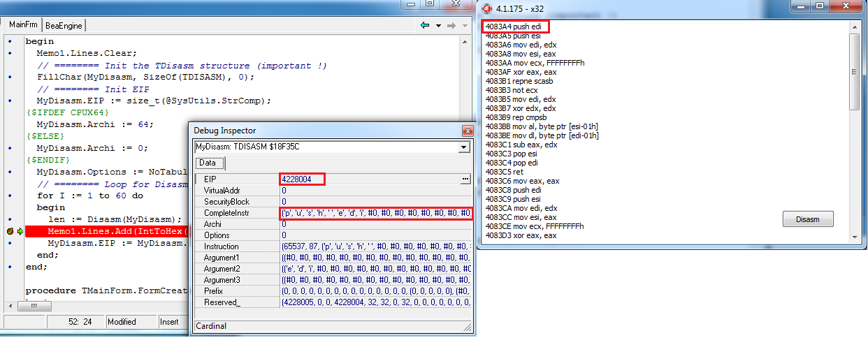Viewport: 868px width, 354px height.
Task: Expand the MyDisasm: TDISASM combo box
Action: [x=463, y=147]
